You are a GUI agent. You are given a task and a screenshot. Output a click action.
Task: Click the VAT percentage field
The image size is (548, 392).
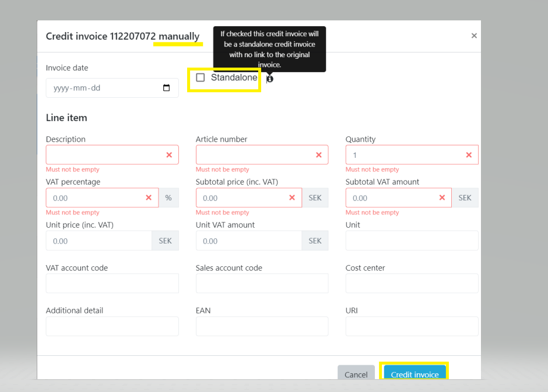click(x=103, y=198)
